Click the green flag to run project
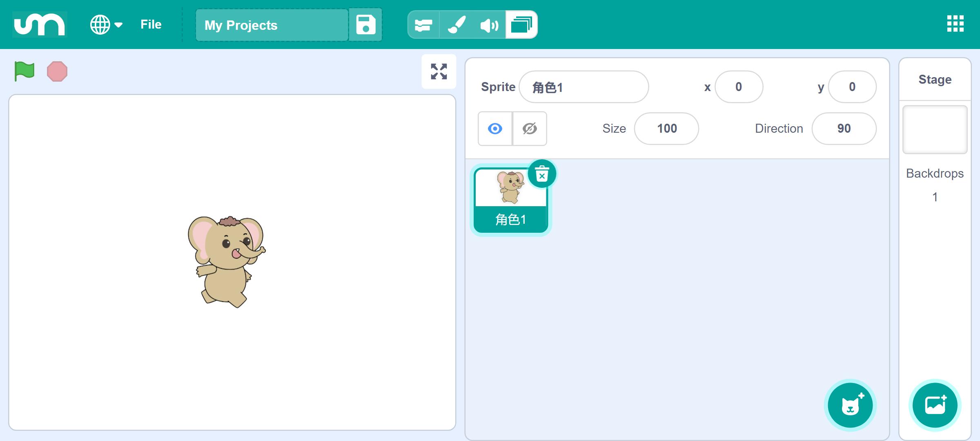 pos(24,71)
